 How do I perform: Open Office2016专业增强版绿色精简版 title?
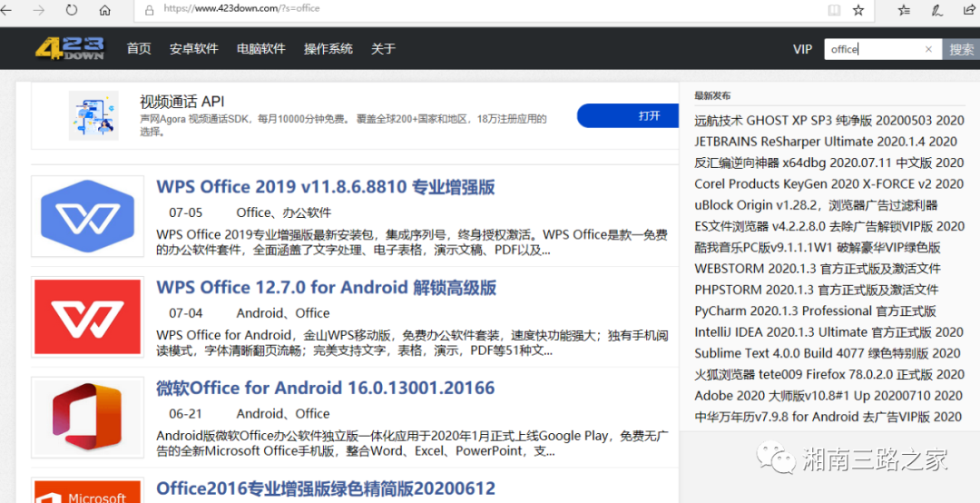coord(326,488)
